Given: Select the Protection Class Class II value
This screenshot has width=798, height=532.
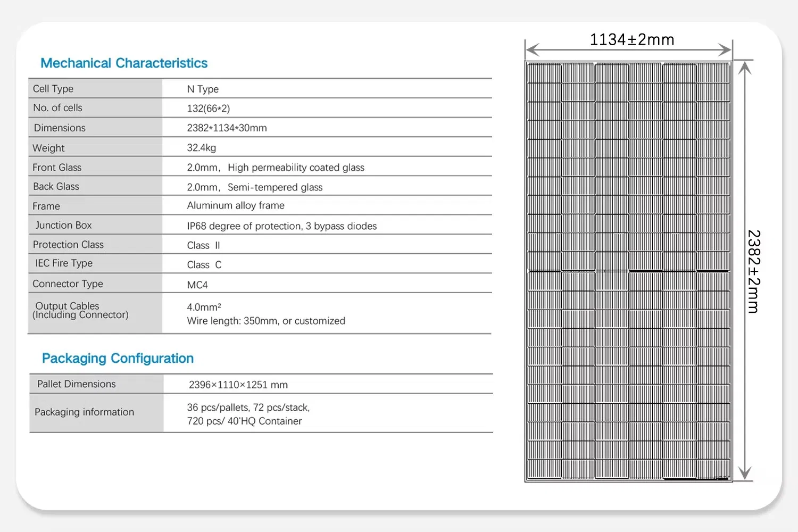Looking at the screenshot, I should (203, 245).
